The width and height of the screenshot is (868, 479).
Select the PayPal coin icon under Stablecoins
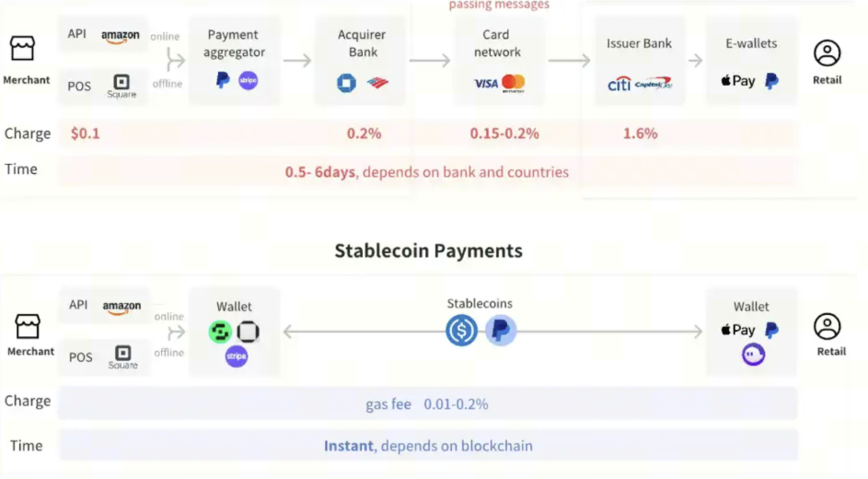(501, 331)
